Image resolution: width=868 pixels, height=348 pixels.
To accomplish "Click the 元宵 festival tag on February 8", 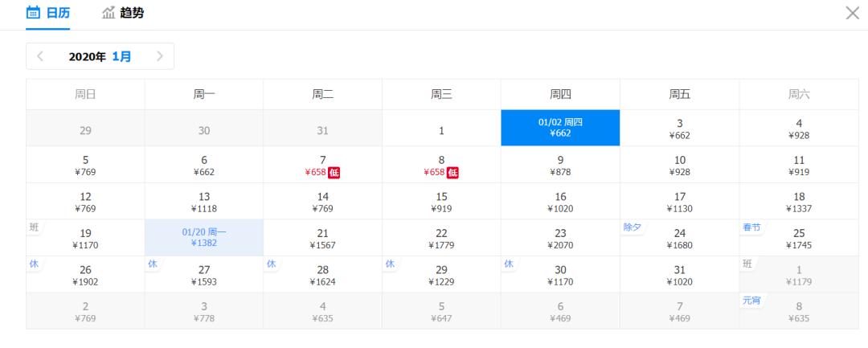I will 751,301.
